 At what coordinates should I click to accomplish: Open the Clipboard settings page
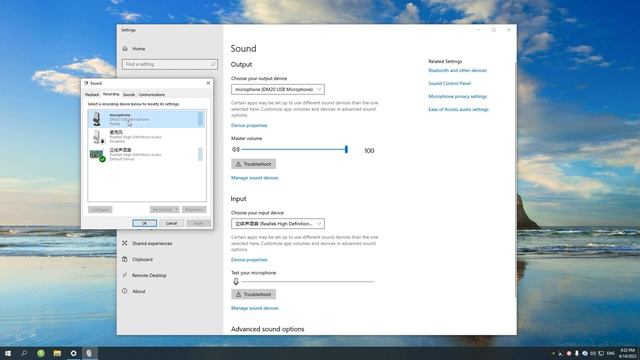tap(138, 259)
